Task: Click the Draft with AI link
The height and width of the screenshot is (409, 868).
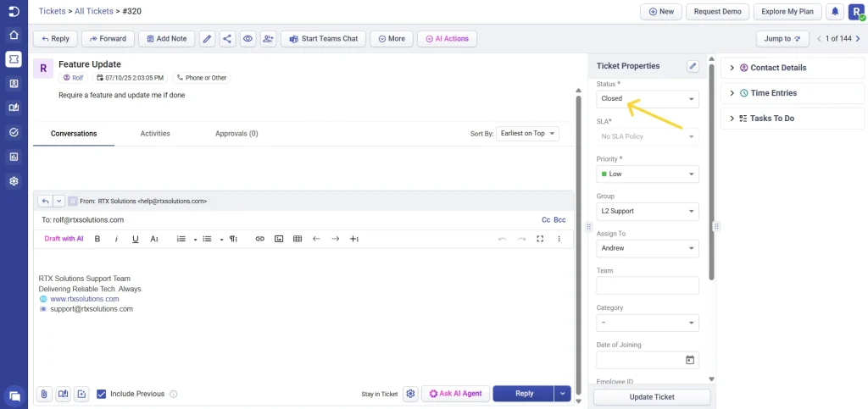Action: coord(64,239)
